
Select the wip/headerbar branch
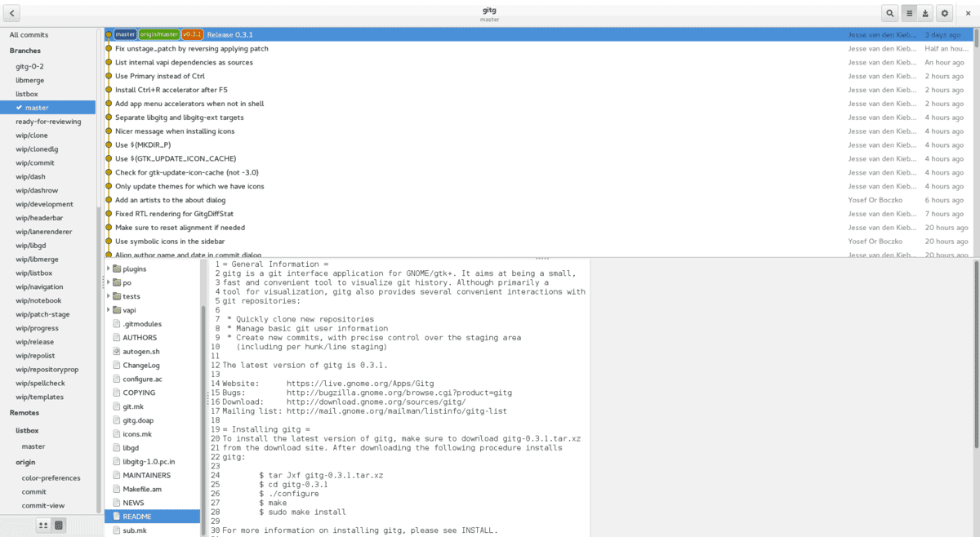click(x=47, y=218)
